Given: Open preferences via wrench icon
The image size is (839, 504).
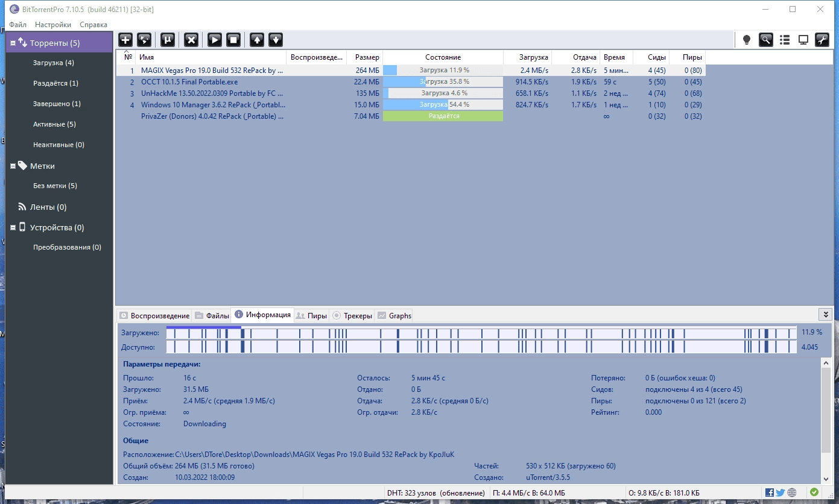Looking at the screenshot, I should click(x=822, y=40).
